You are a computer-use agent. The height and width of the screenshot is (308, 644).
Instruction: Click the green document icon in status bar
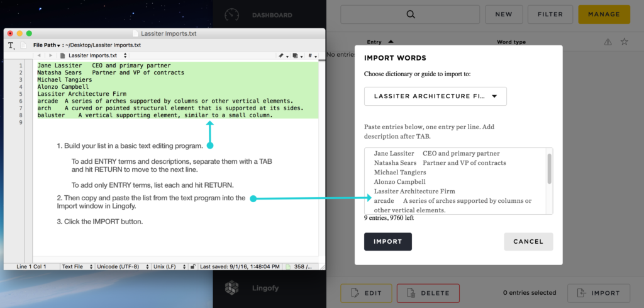pos(288,266)
